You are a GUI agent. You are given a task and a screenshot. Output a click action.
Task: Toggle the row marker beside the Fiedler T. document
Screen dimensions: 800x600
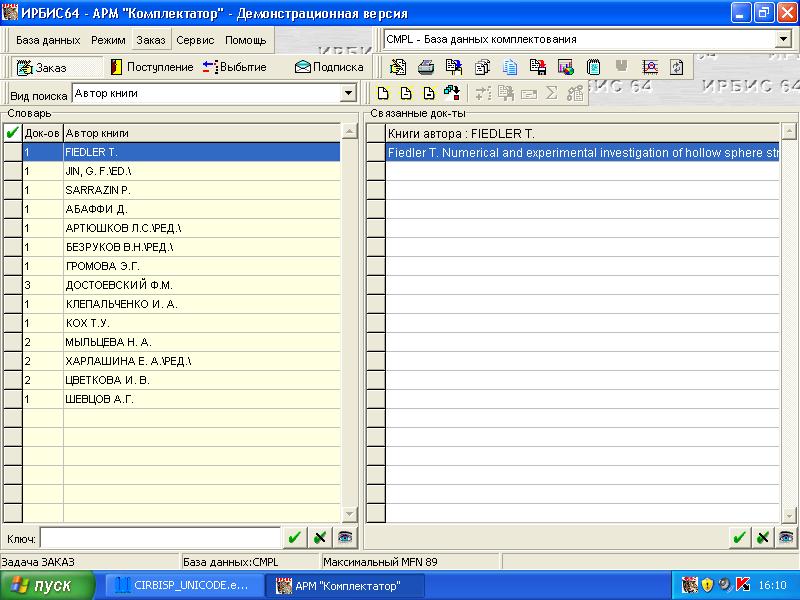pos(376,153)
